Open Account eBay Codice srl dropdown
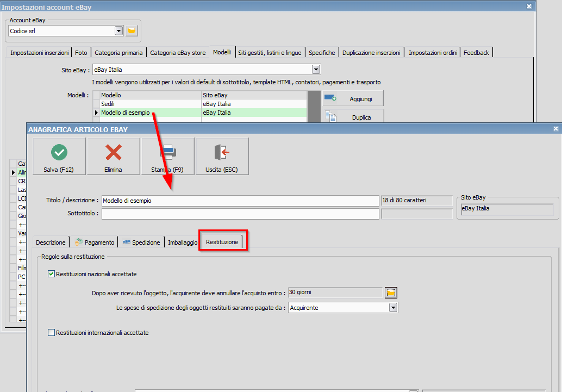The height and width of the screenshot is (392, 562). tap(118, 31)
